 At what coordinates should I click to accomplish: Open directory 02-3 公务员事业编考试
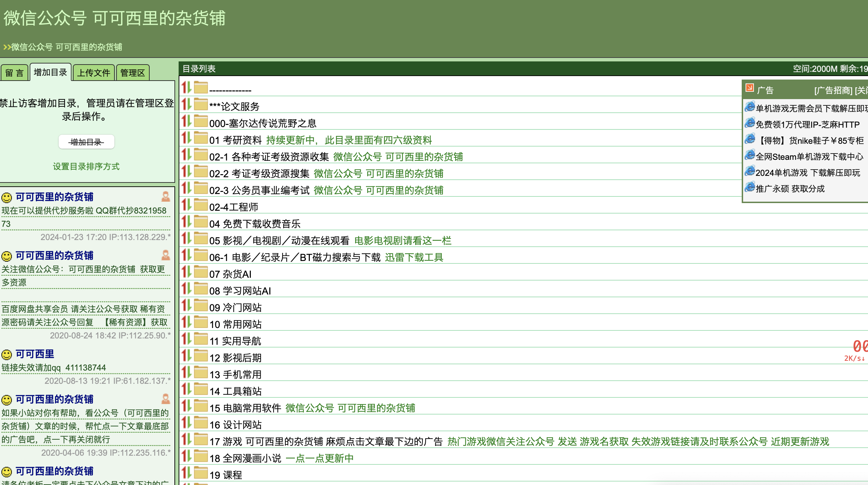[x=259, y=191]
